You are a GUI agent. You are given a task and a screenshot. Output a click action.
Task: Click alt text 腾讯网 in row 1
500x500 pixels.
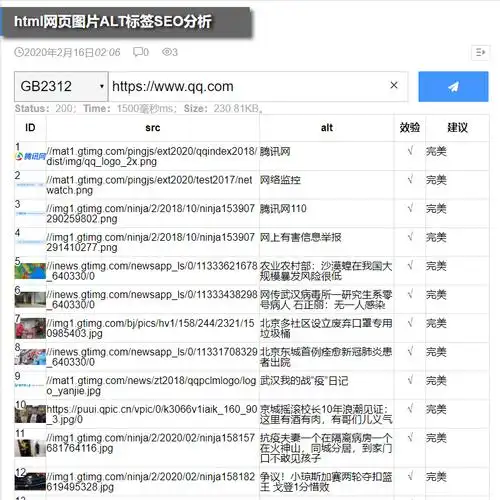275,151
